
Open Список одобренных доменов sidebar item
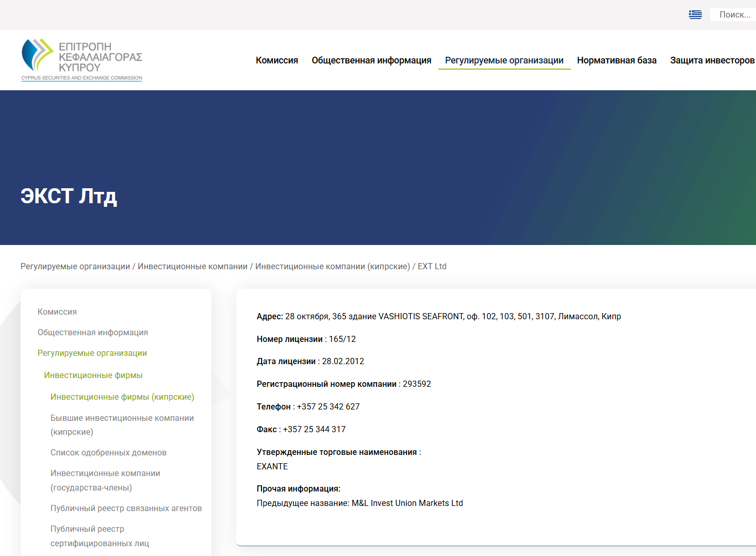click(x=108, y=452)
